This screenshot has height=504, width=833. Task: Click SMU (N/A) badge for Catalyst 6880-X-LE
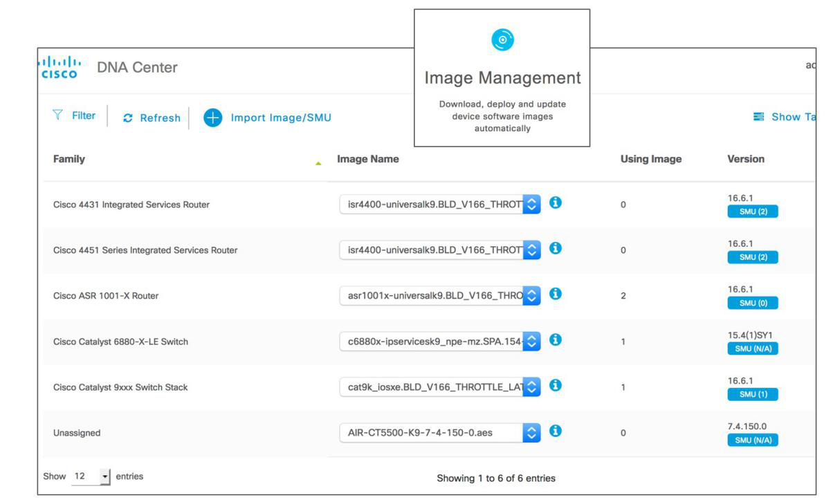[753, 348]
